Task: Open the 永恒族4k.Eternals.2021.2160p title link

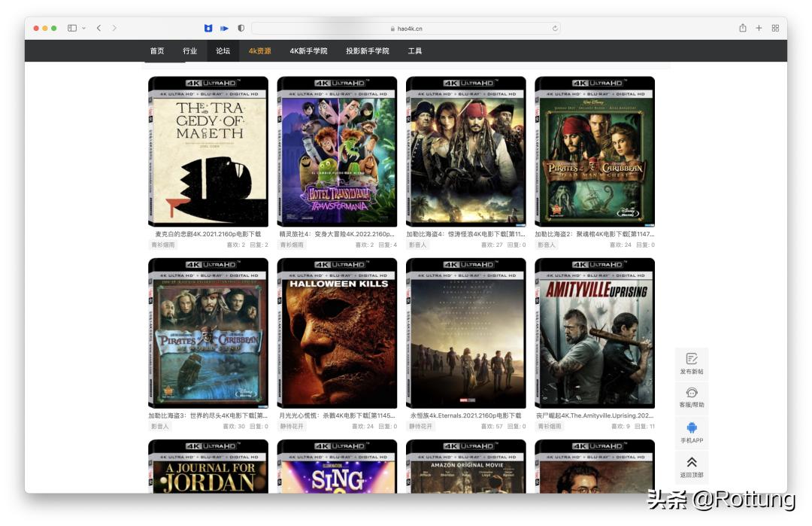Action: pyautogui.click(x=466, y=415)
